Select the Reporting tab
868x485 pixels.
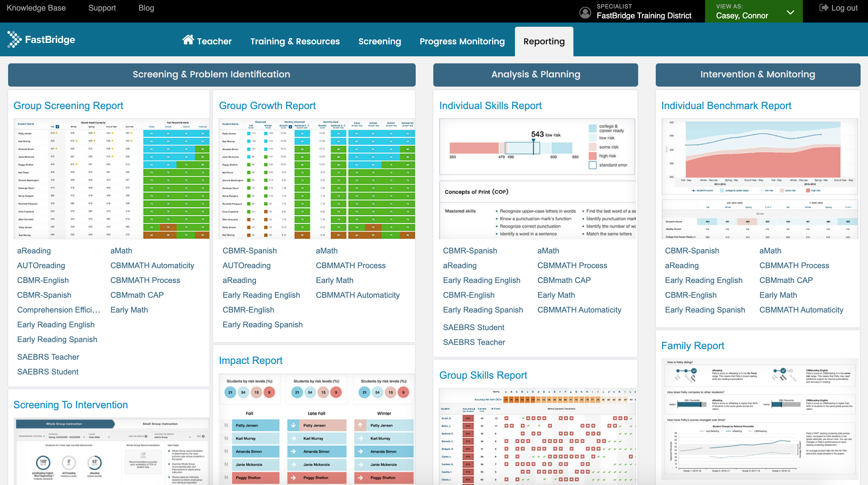click(x=544, y=42)
